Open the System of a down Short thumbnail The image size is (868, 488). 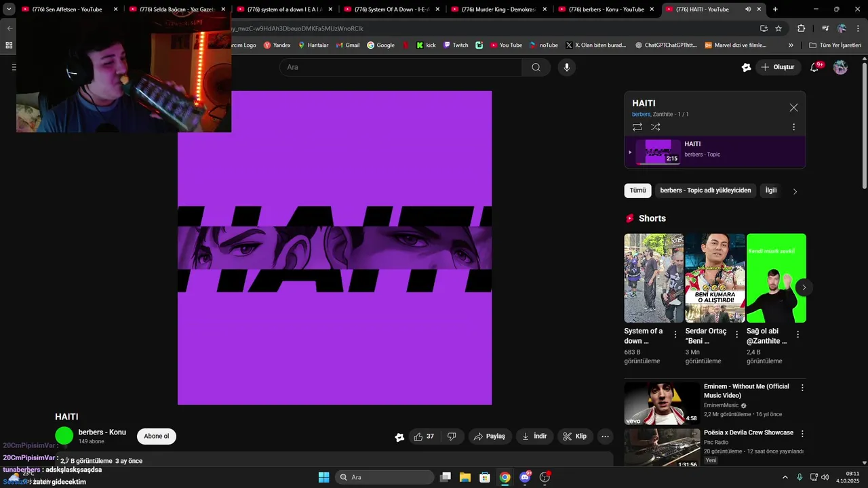(654, 278)
